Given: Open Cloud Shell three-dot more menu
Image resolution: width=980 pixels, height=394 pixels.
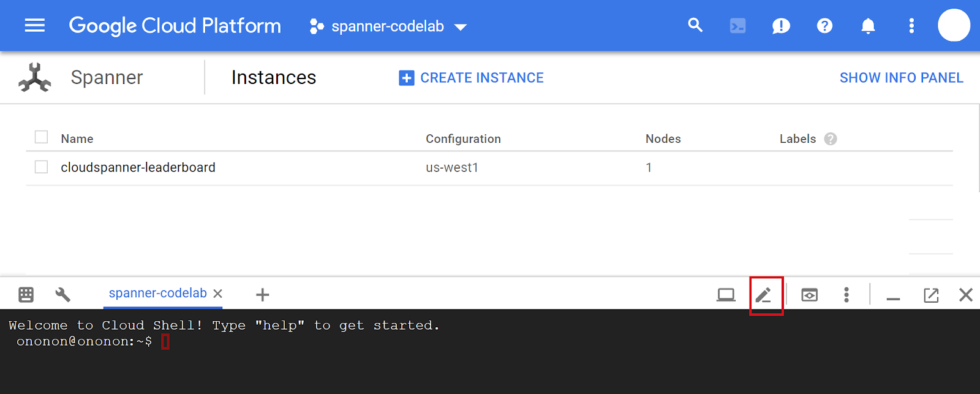Looking at the screenshot, I should [x=846, y=295].
